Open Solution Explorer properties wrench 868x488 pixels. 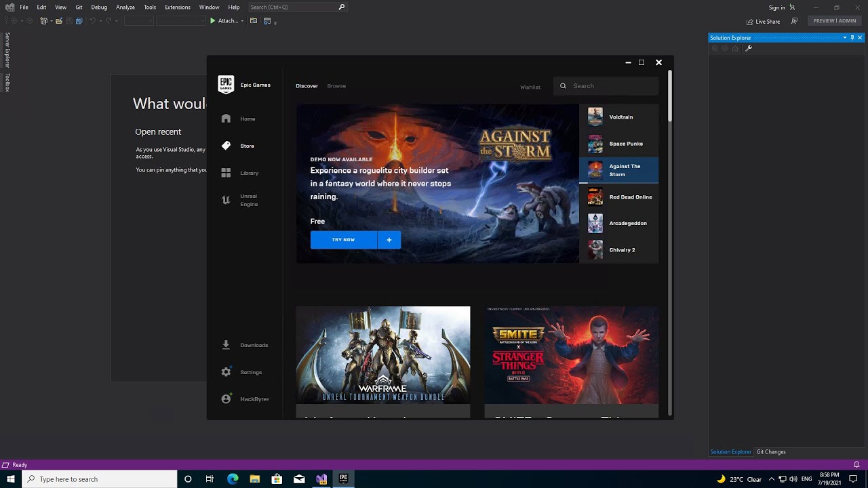coord(749,48)
